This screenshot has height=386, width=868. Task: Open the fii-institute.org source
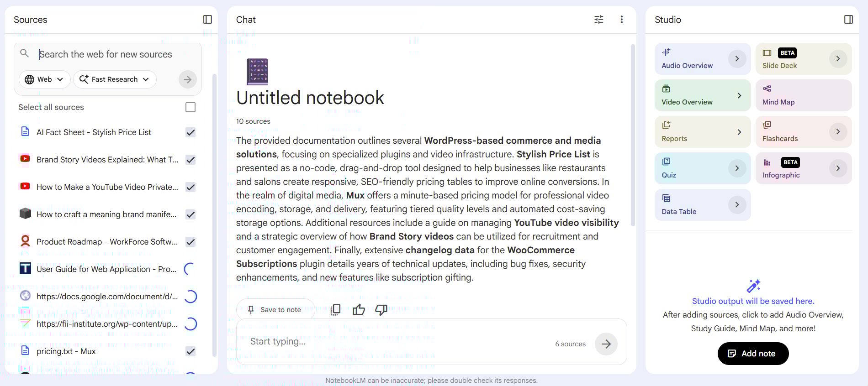(x=107, y=324)
